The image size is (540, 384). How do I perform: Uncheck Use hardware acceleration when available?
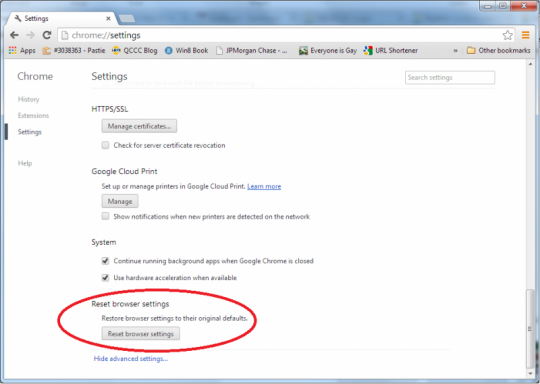(x=105, y=278)
